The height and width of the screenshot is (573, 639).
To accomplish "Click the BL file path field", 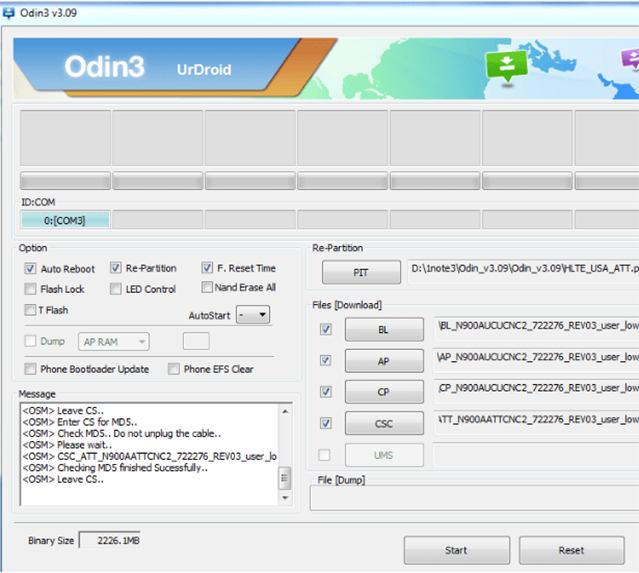I will tap(536, 329).
